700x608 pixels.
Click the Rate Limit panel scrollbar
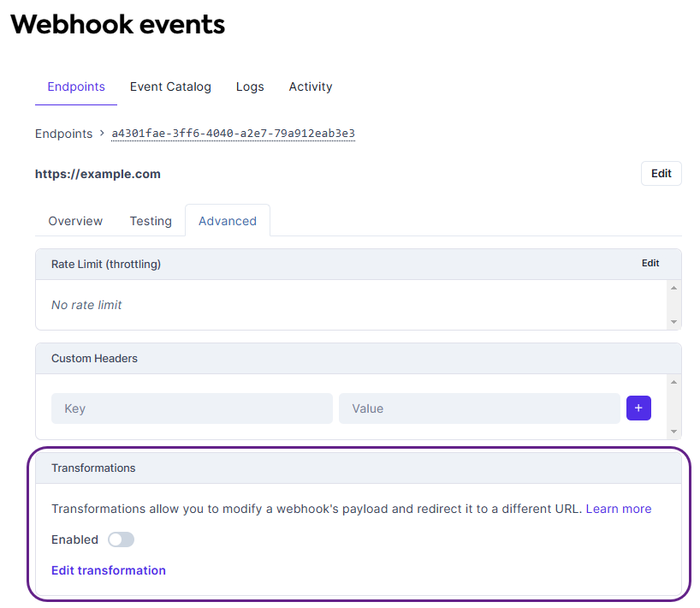[675, 305]
